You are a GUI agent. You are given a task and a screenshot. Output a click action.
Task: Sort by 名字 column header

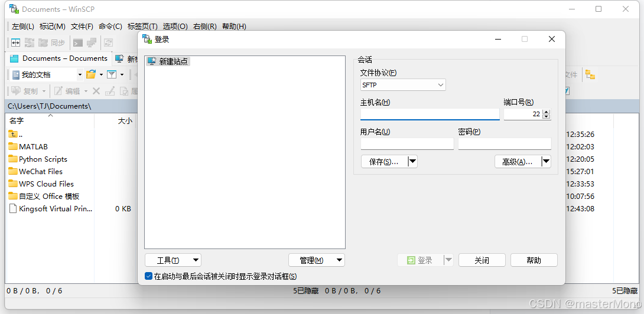tap(50, 120)
